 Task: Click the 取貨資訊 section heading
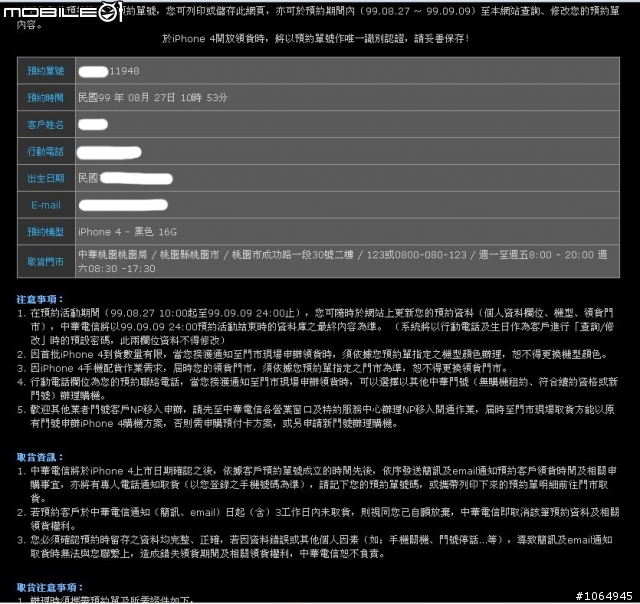coord(40,457)
